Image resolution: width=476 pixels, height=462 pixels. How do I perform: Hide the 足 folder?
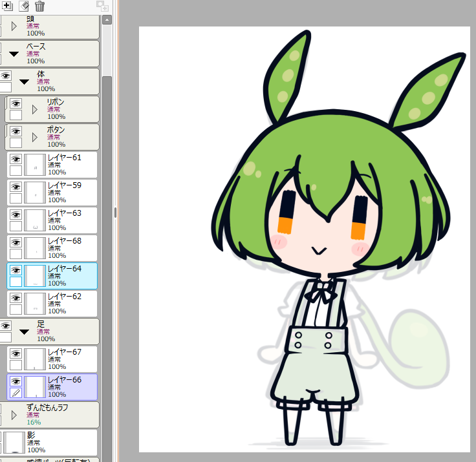pyautogui.click(x=6, y=326)
